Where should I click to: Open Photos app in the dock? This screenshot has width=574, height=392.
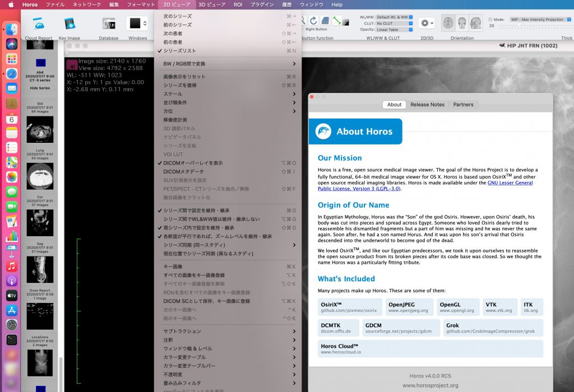click(x=12, y=177)
